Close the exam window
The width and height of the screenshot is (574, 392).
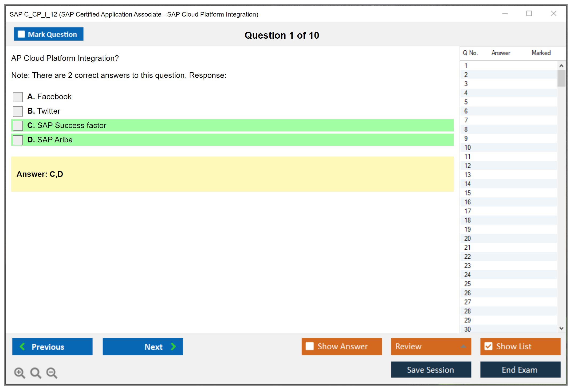point(553,14)
